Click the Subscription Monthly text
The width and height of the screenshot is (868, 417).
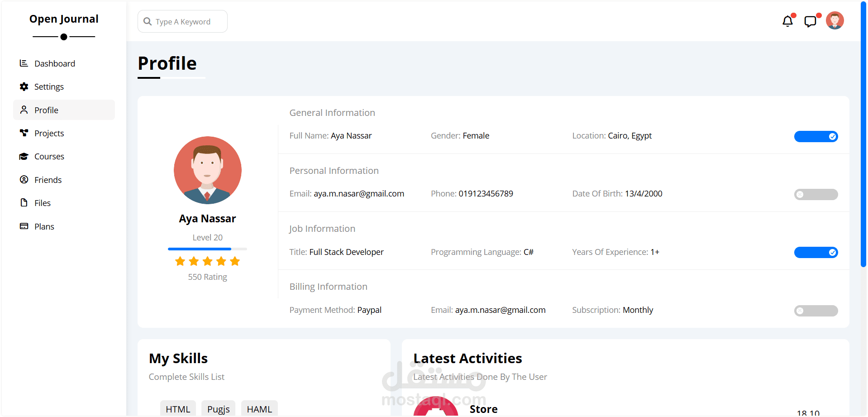click(x=612, y=310)
